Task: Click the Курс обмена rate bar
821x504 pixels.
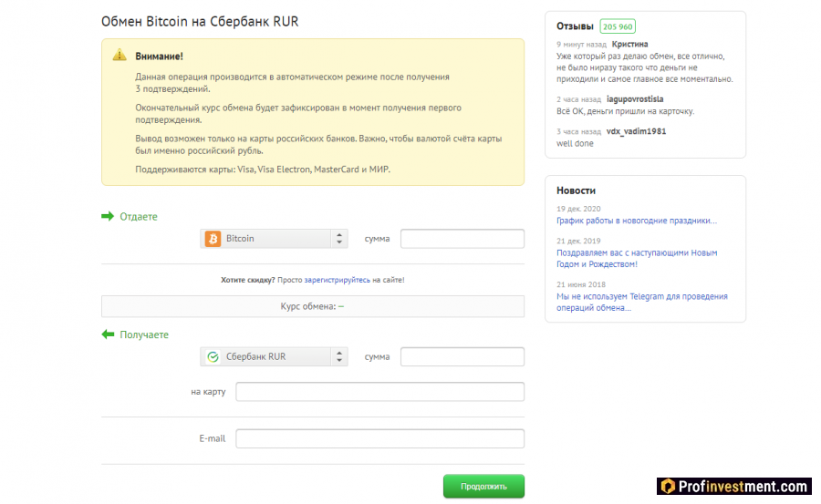Action: [313, 306]
